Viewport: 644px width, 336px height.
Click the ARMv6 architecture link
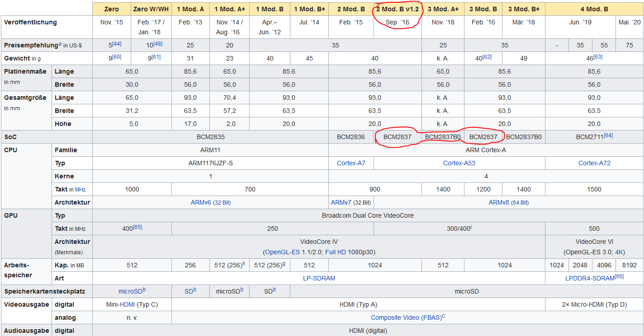click(x=200, y=203)
